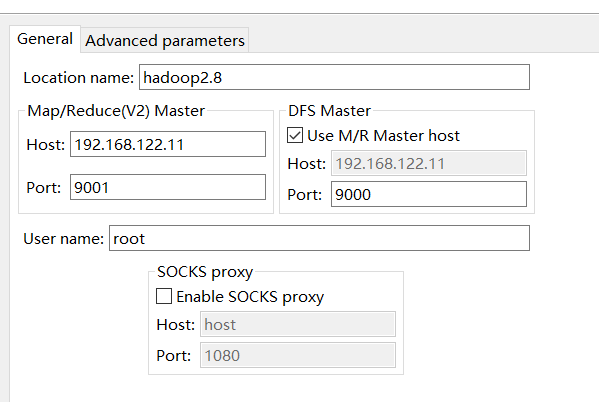Viewport: 599px width, 402px height.
Task: Switch to the Advanced parameters tab
Action: coord(165,40)
